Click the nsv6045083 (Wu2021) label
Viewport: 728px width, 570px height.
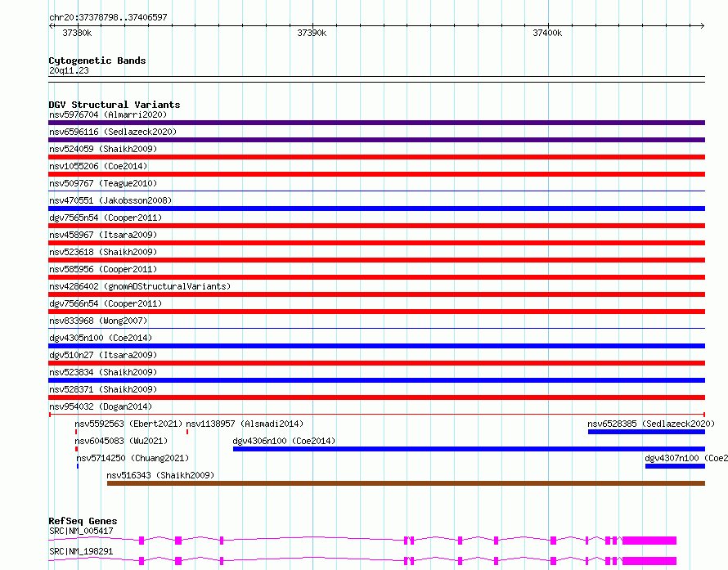121,441
